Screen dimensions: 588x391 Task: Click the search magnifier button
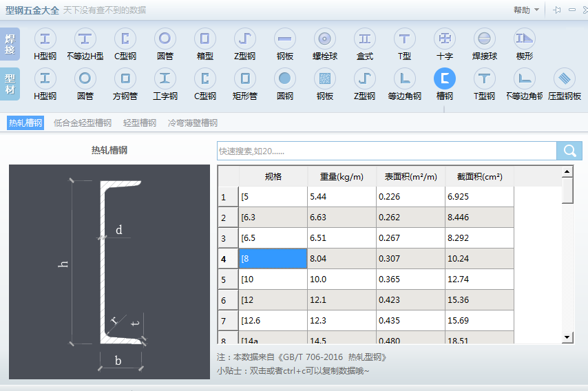point(569,151)
